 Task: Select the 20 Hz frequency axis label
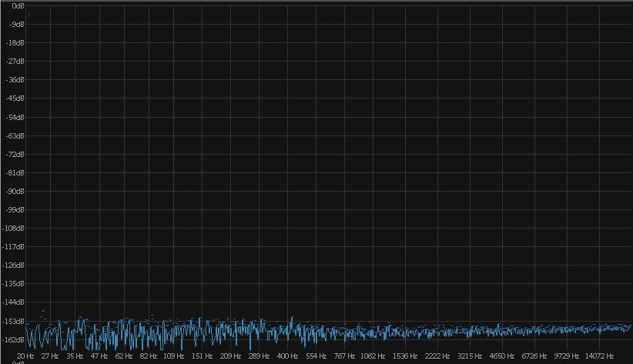25,356
